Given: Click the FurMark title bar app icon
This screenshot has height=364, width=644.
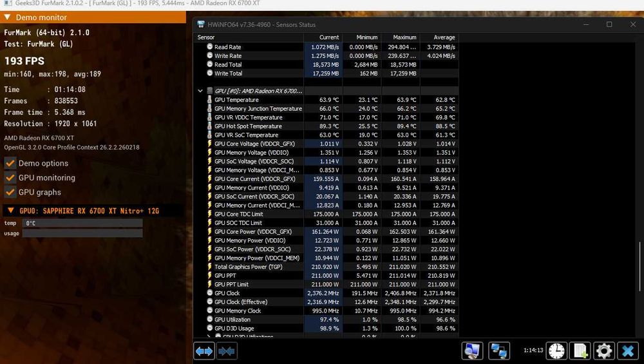Looking at the screenshot, I should (x=8, y=3).
